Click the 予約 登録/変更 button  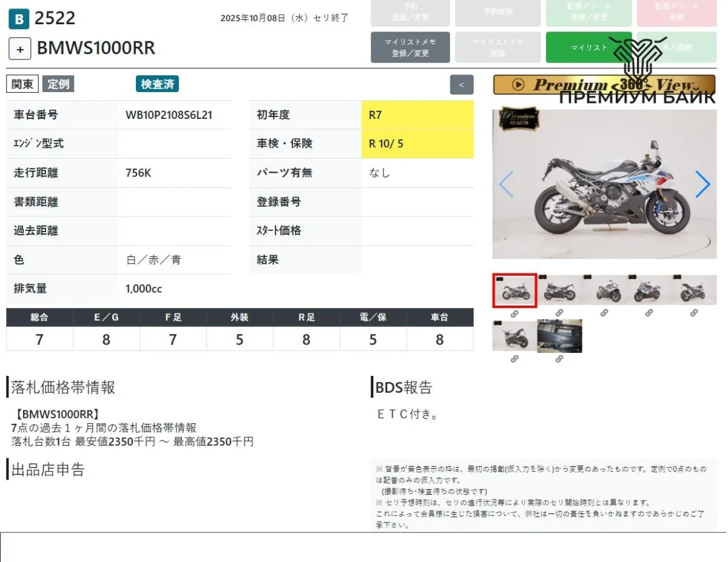[x=410, y=12]
